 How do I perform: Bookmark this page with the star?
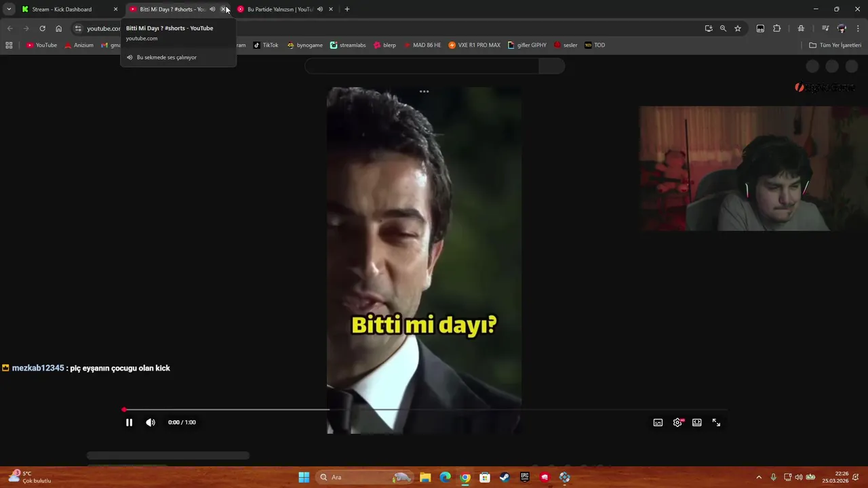tap(738, 28)
